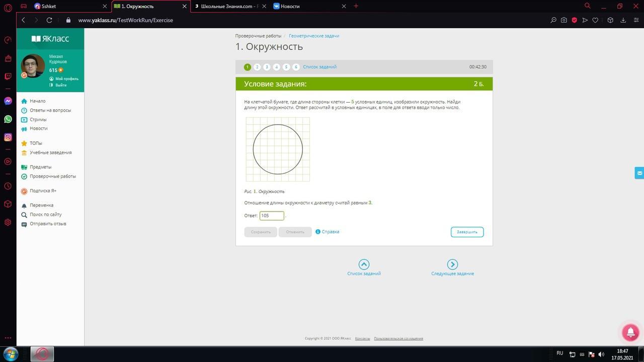
Task: Open Instagram icon in browser sidebar
Action: pos(8,137)
